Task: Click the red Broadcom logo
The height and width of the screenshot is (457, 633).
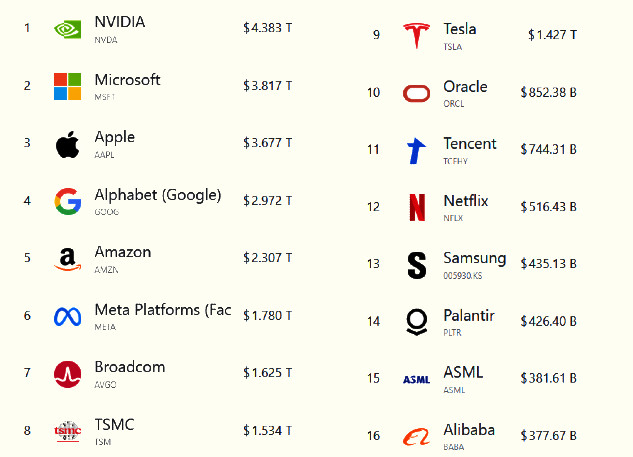Action: [x=67, y=374]
